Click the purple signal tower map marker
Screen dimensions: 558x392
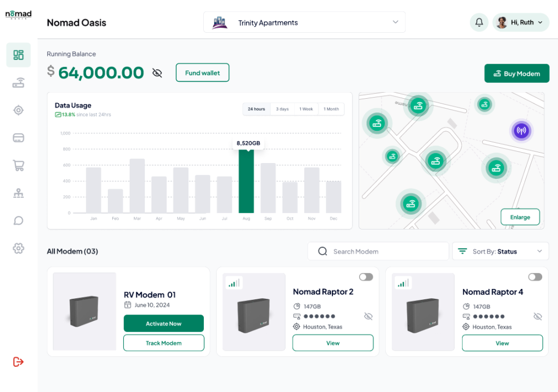(521, 130)
